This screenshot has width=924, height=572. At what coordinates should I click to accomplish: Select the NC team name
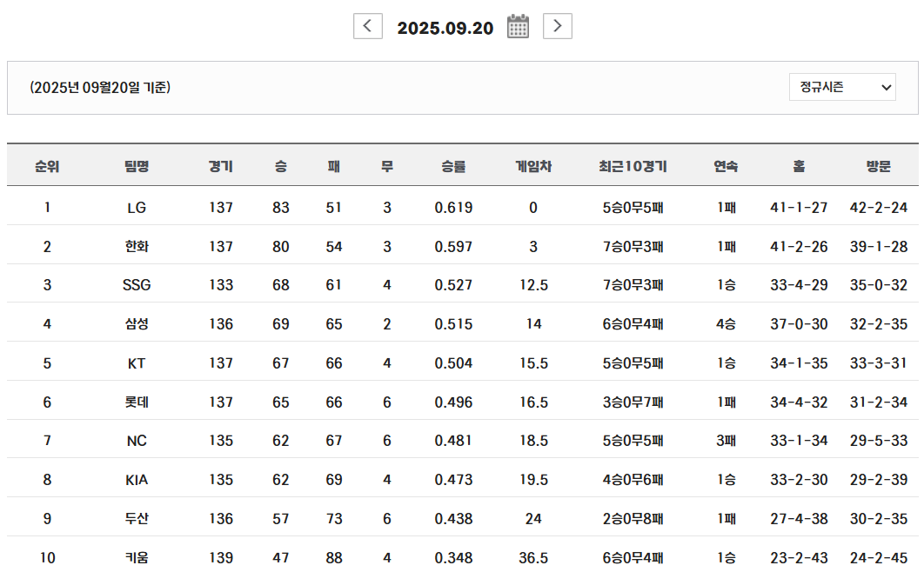click(137, 441)
